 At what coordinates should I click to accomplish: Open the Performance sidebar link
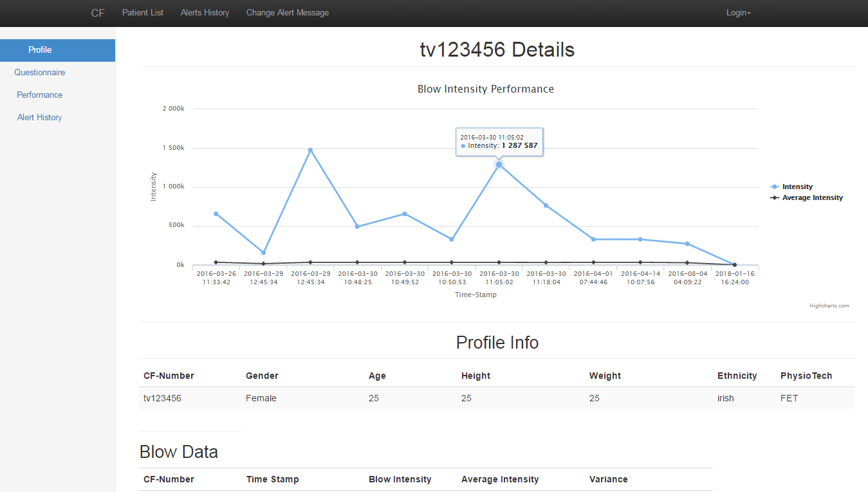40,95
